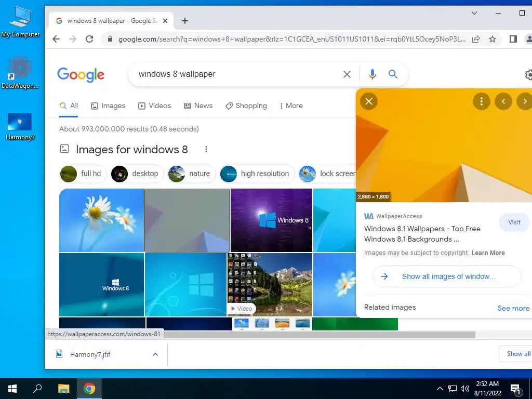Reload the page with refresh icon
The height and width of the screenshot is (399, 532).
click(89, 39)
